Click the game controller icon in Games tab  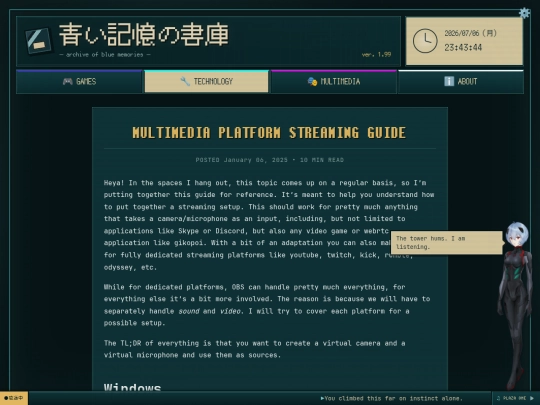tap(68, 81)
